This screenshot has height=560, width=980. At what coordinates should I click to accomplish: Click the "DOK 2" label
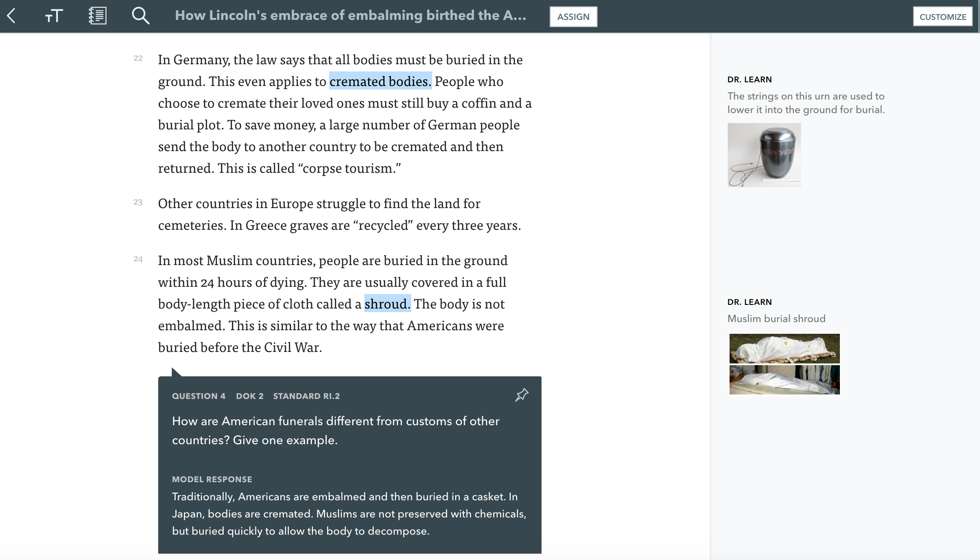tap(250, 396)
